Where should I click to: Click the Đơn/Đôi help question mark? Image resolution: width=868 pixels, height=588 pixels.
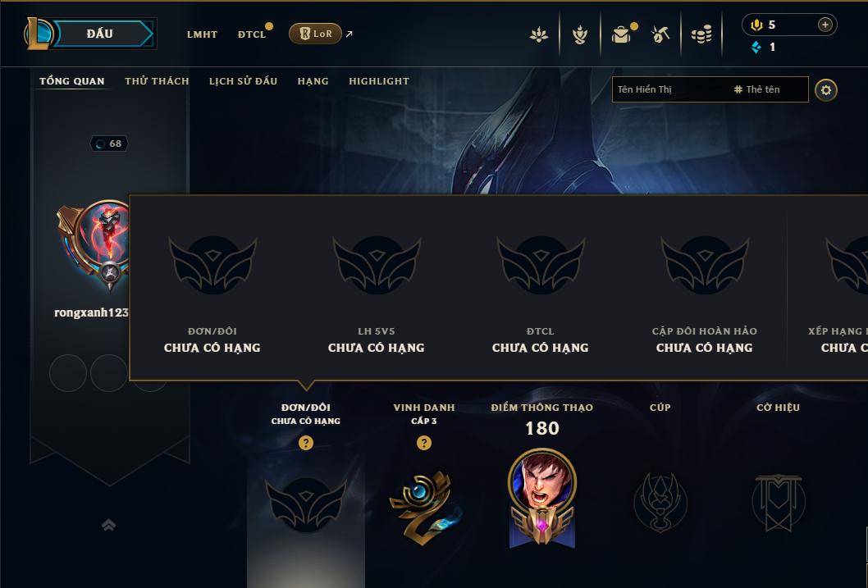click(305, 443)
